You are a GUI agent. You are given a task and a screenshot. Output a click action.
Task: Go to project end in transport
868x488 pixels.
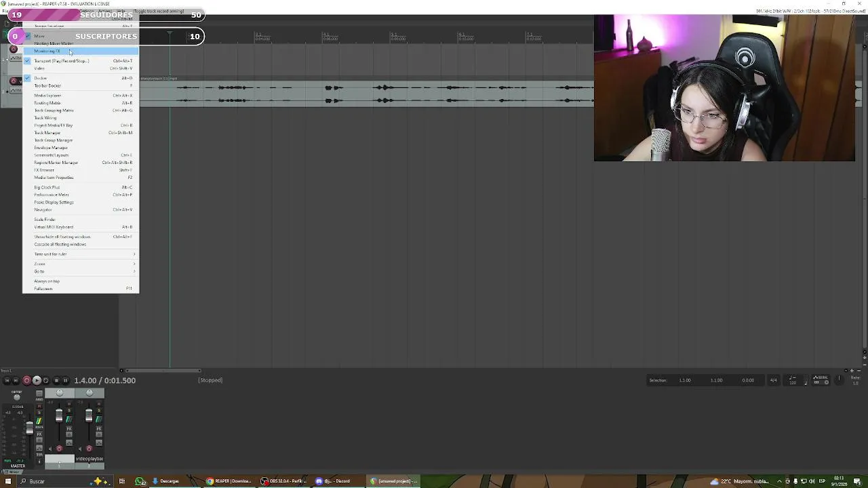coord(16,380)
